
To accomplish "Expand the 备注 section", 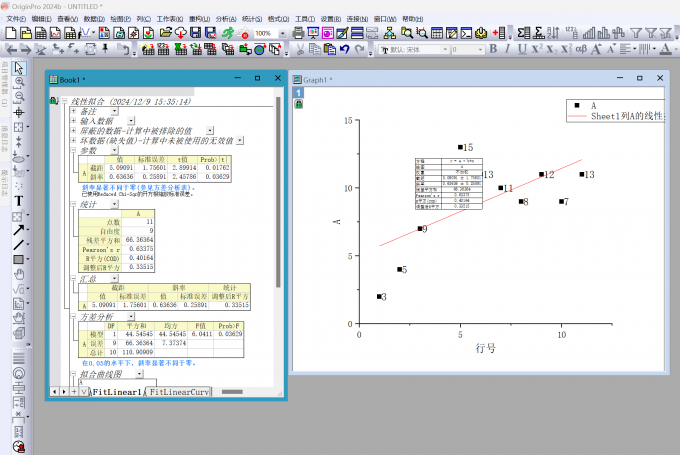I will tap(73, 111).
